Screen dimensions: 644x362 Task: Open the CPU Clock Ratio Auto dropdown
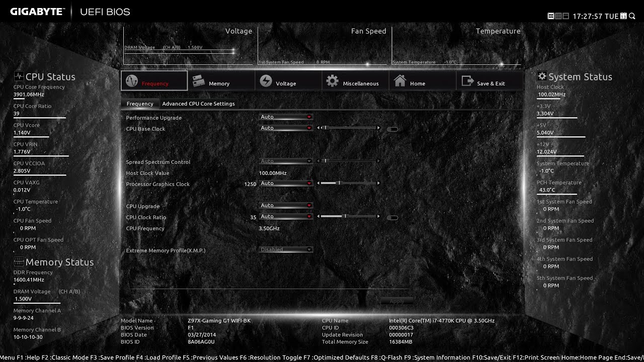286,216
